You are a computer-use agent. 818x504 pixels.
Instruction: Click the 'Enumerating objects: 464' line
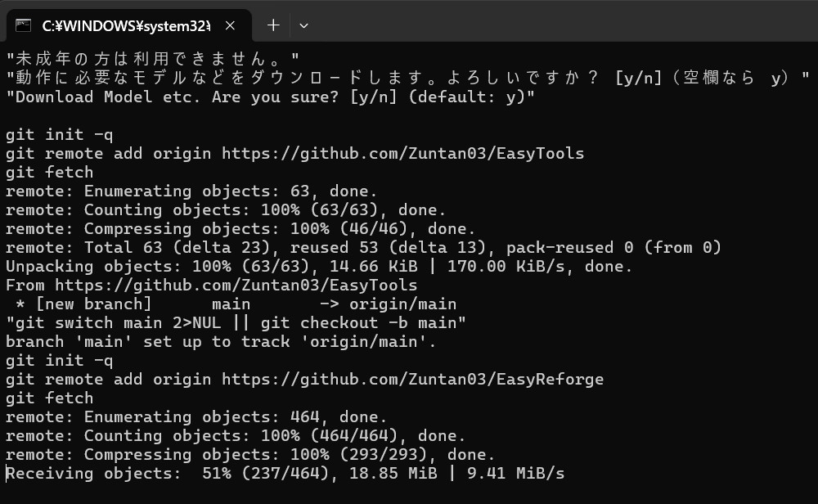pyautogui.click(x=196, y=417)
